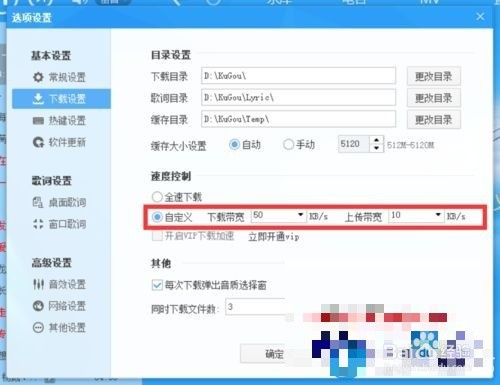This screenshot has width=500, height=385.
Task: Toggle 每次下载弹出音质选择窗 checkbox
Action: pos(157,285)
